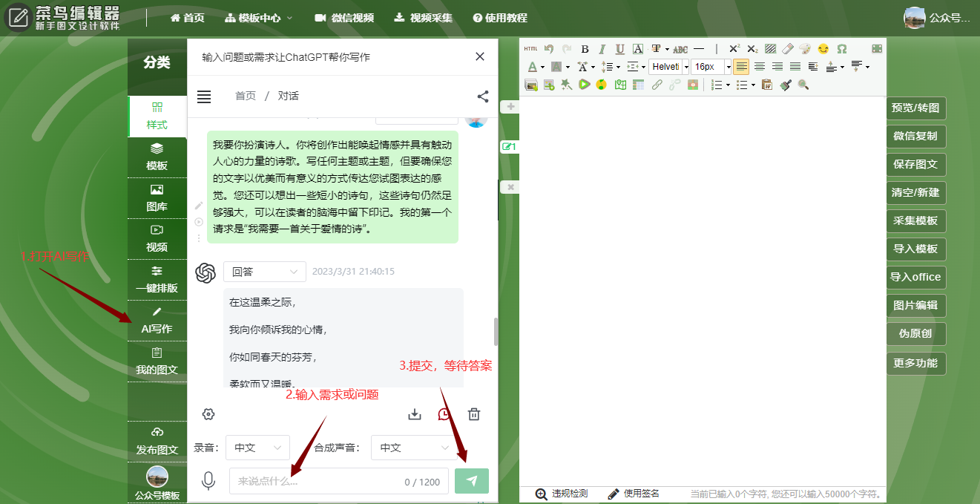Expand 模板中心 menu in top navigation

[x=258, y=18]
